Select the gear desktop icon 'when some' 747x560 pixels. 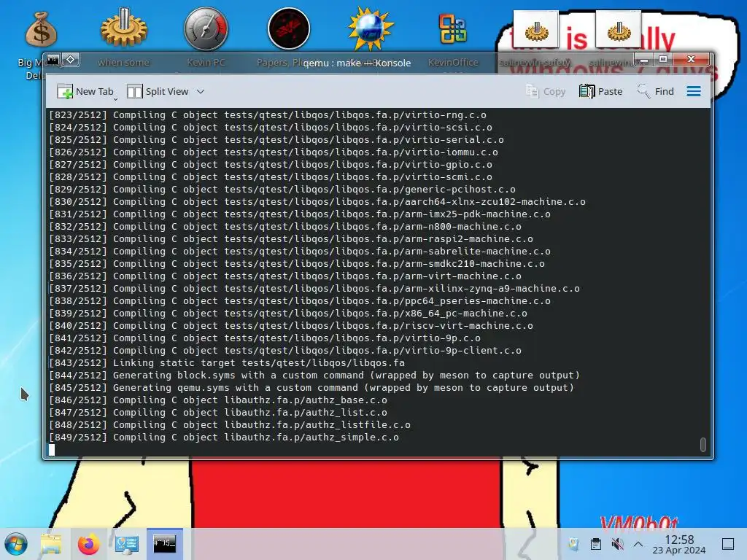tap(123, 28)
